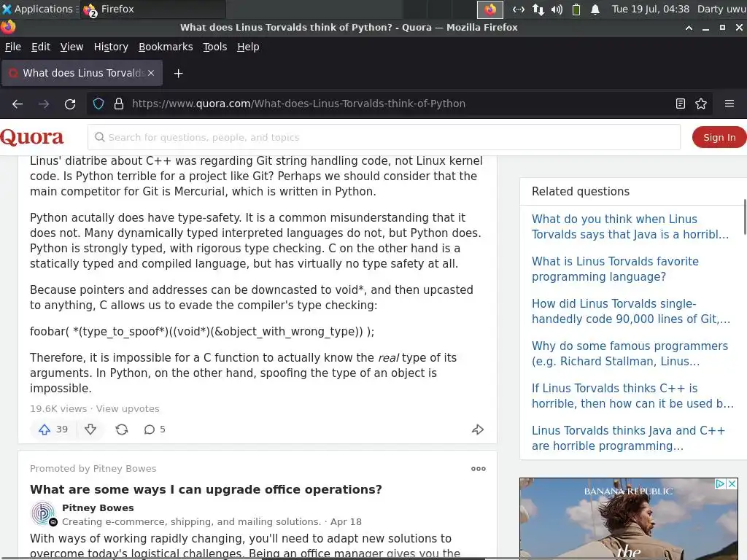Click Firefox window button in taskbar
Image resolution: width=747 pixels, height=560 pixels.
coord(153,9)
